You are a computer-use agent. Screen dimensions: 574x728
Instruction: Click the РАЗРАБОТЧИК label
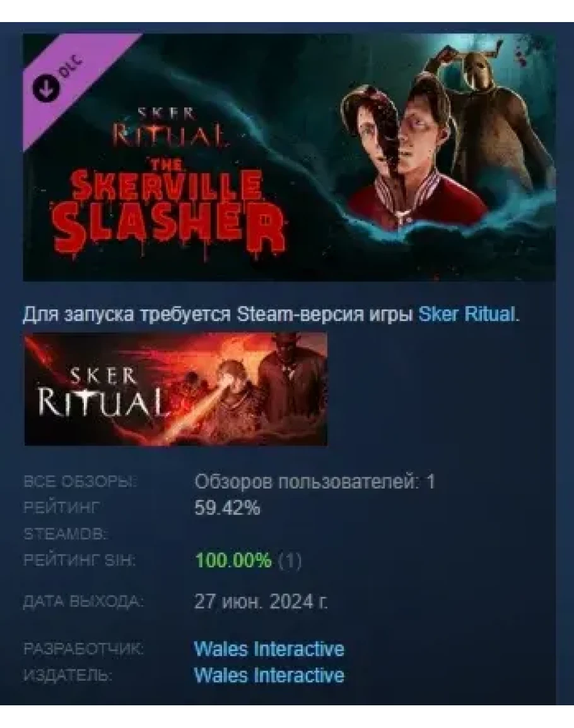click(x=83, y=649)
